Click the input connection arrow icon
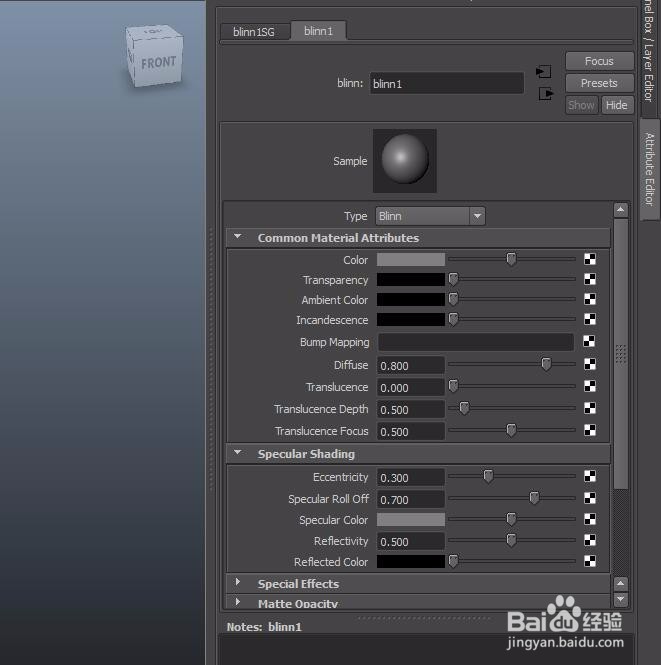The image size is (661, 665). click(x=544, y=72)
